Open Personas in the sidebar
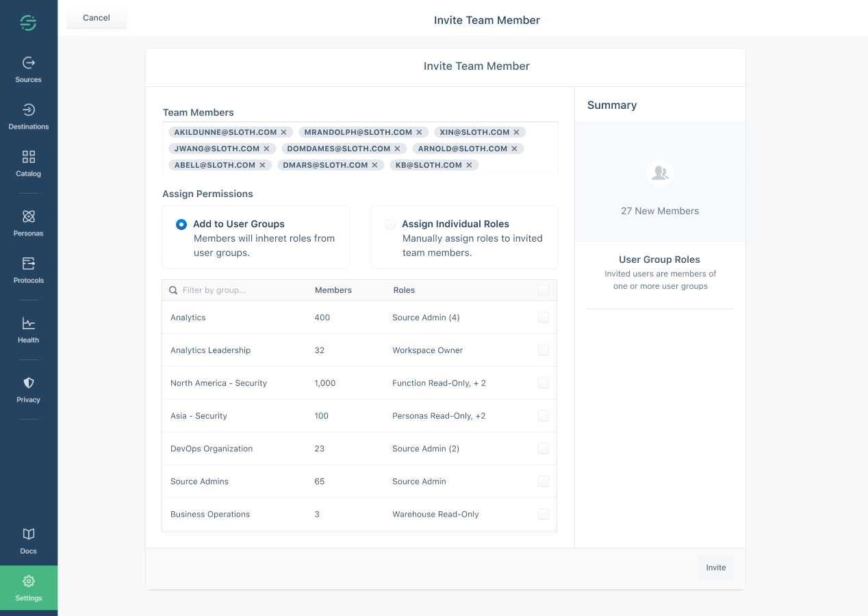Screen dimensions: 868x616 point(29,224)
